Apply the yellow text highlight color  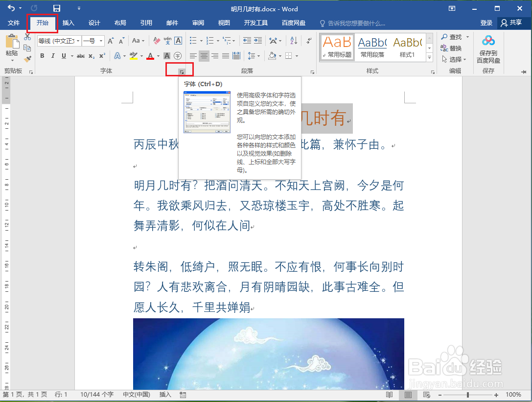tap(133, 56)
